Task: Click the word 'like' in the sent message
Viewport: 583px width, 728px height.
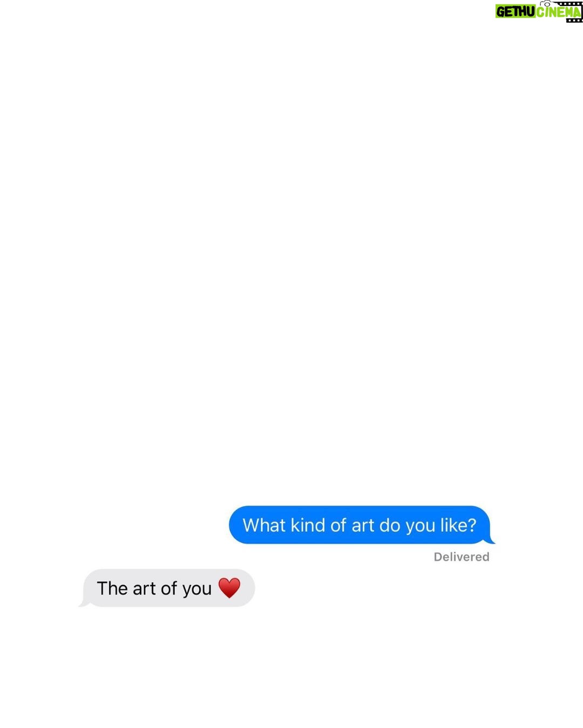Action: (453, 525)
